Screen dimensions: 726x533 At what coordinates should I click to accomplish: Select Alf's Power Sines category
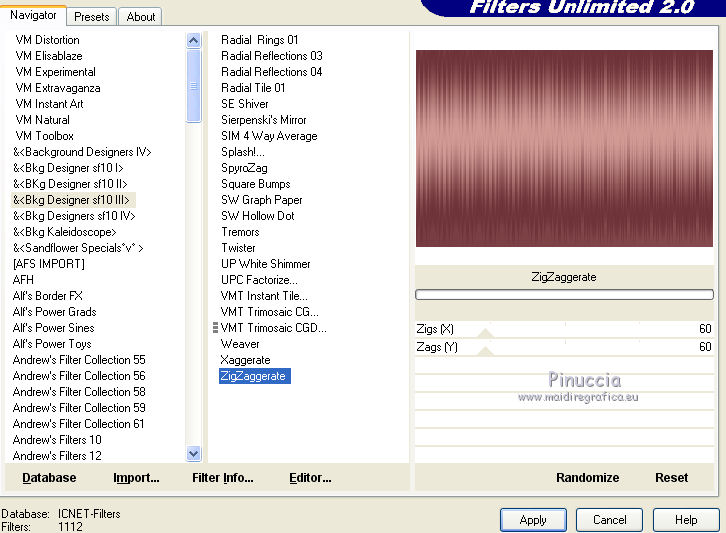54,327
